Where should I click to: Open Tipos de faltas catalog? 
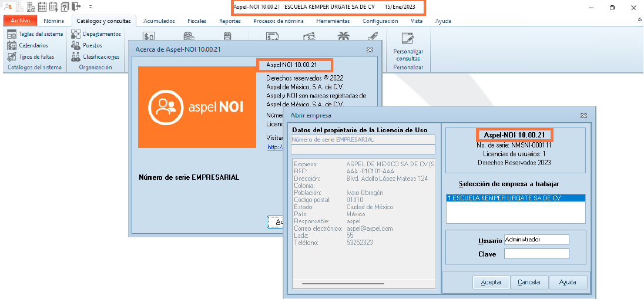31,56
